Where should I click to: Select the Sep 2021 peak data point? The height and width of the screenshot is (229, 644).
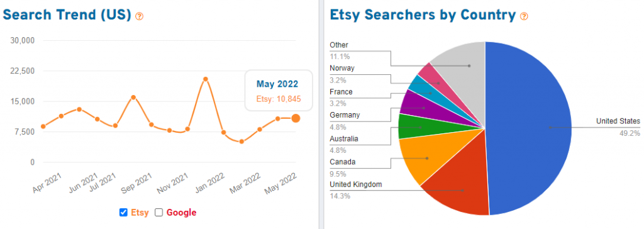[133, 98]
